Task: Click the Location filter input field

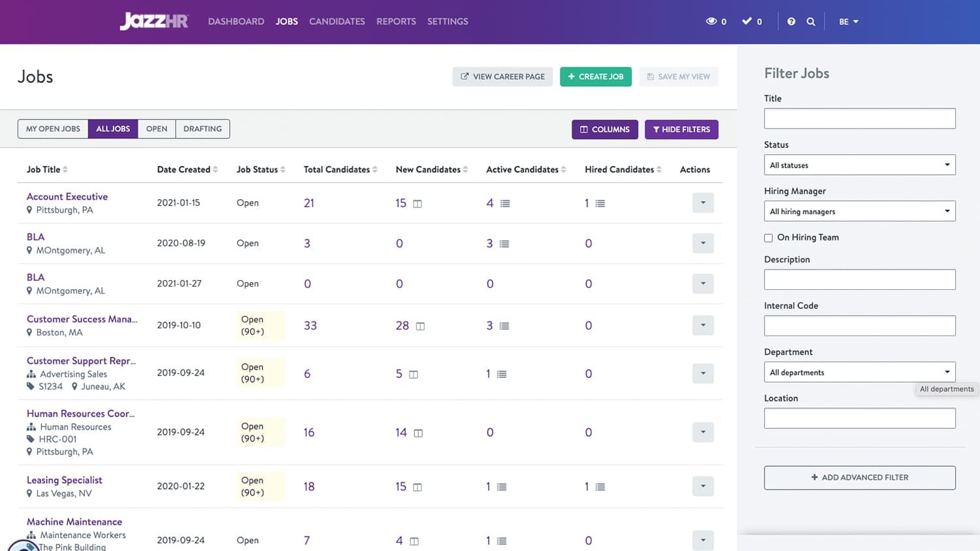Action: click(x=859, y=418)
